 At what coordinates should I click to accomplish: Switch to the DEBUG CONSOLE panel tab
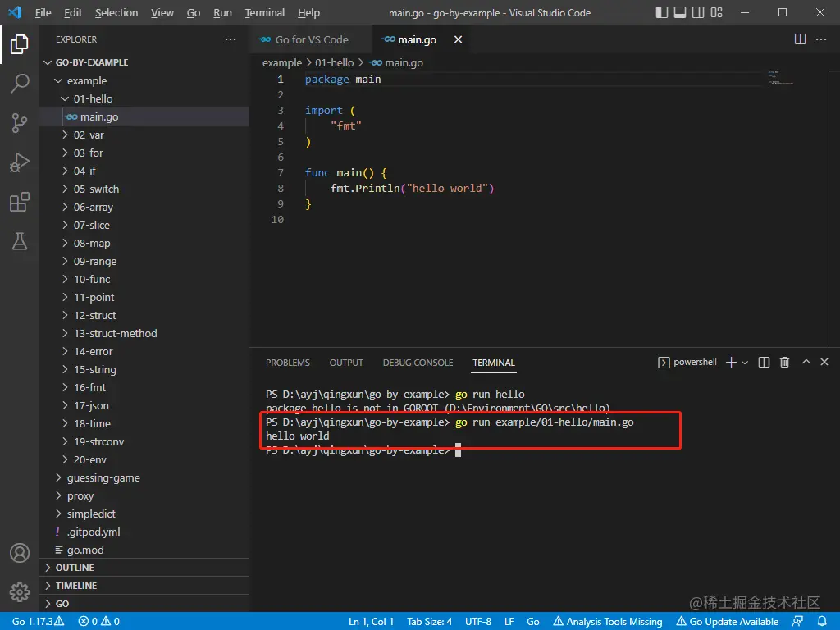click(x=418, y=363)
